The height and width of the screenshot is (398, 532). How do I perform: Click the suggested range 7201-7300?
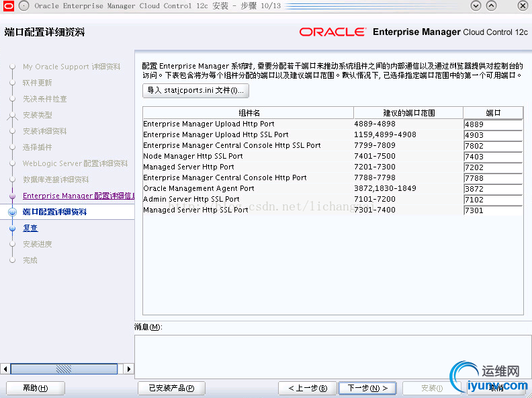click(x=375, y=167)
